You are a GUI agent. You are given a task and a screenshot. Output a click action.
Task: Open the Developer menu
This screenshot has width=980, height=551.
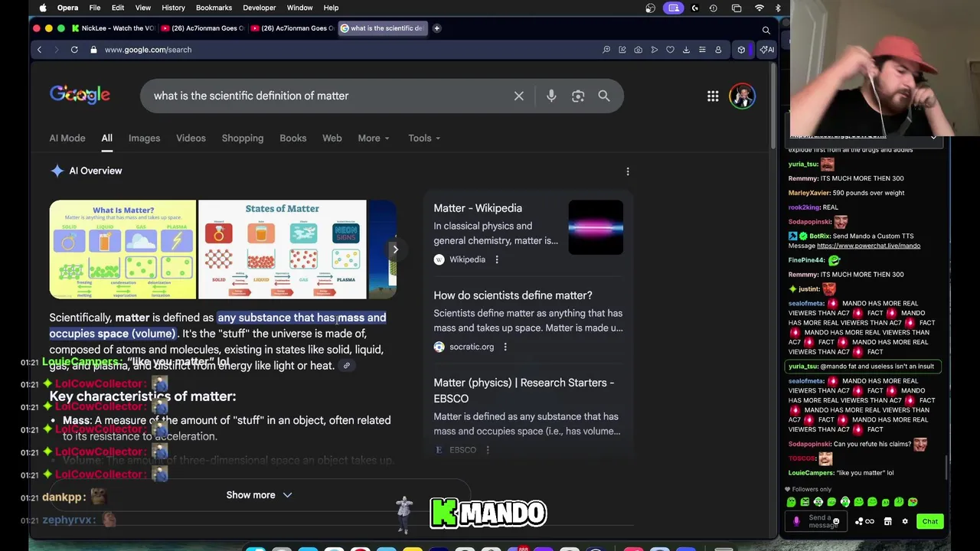pos(259,8)
